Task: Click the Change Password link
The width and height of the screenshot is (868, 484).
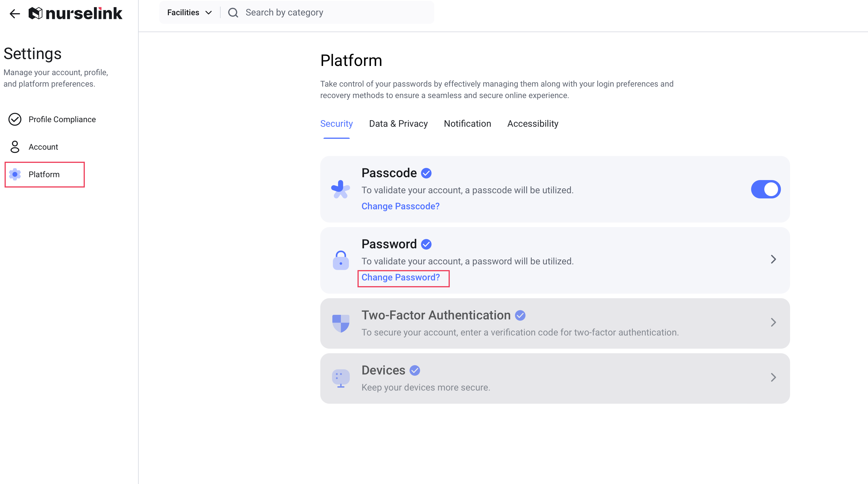Action: pyautogui.click(x=401, y=278)
